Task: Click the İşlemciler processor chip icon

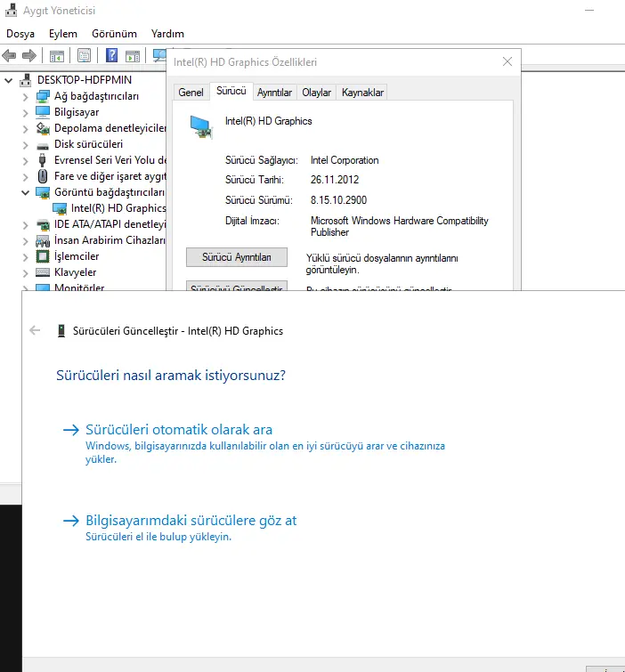Action: pos(43,256)
